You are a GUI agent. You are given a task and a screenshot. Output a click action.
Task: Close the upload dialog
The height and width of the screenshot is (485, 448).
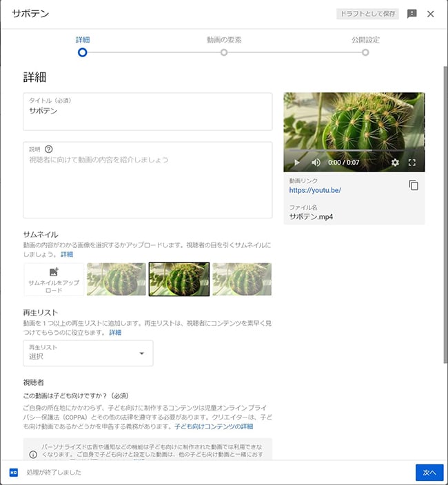pyautogui.click(x=430, y=14)
